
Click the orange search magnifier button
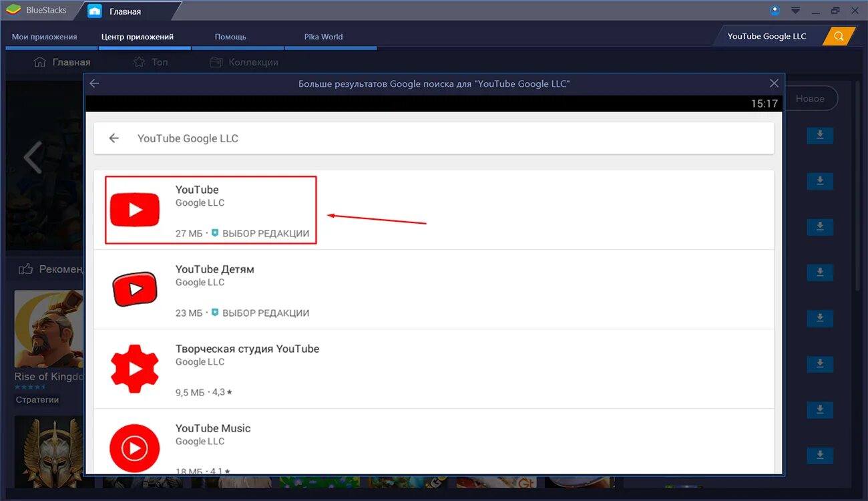coord(839,36)
